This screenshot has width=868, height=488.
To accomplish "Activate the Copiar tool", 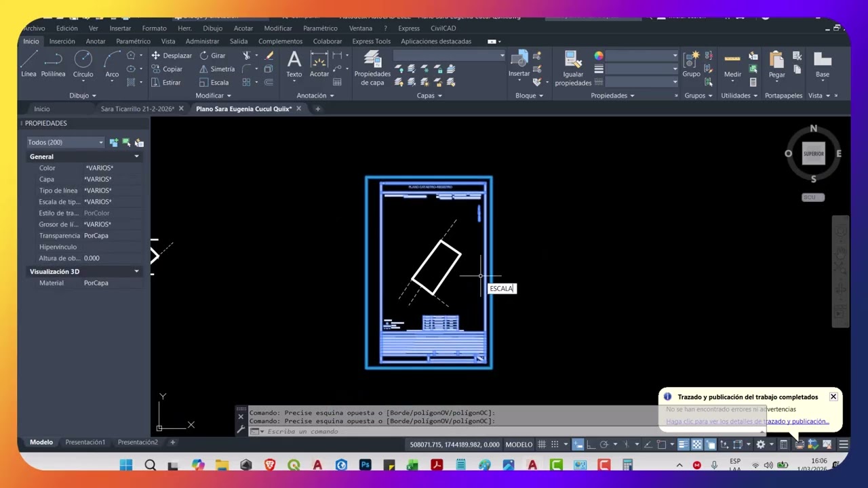I will point(167,69).
